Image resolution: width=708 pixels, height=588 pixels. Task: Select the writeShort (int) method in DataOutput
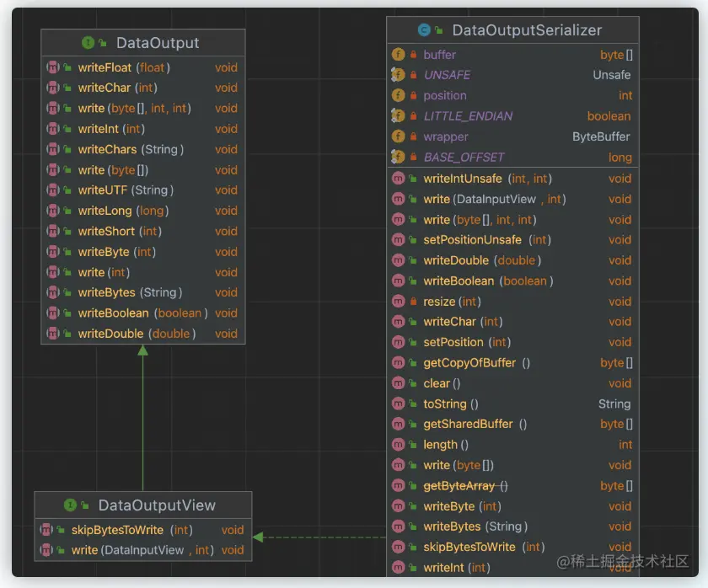143,231
